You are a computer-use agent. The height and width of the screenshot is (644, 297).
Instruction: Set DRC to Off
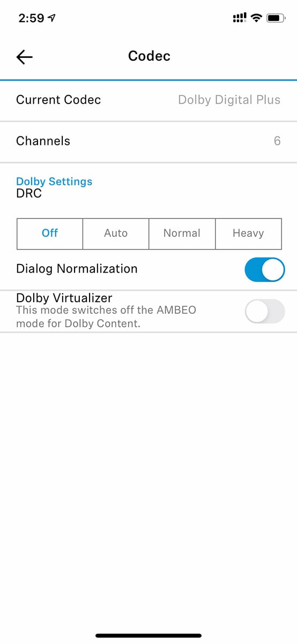pos(50,233)
